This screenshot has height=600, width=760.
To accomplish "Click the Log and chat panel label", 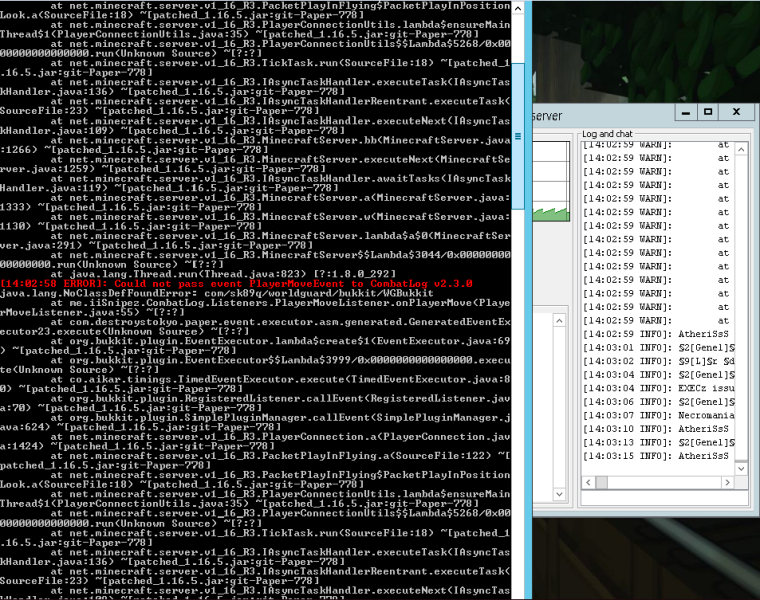I will pyautogui.click(x=607, y=134).
